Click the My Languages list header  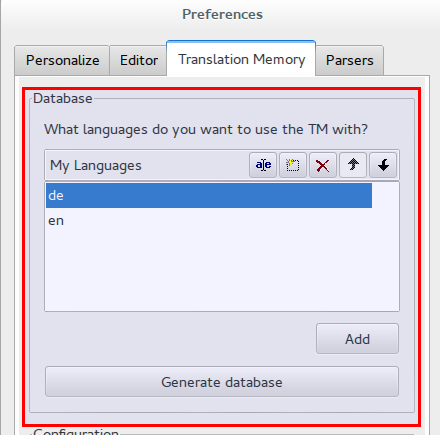pyautogui.click(x=96, y=165)
